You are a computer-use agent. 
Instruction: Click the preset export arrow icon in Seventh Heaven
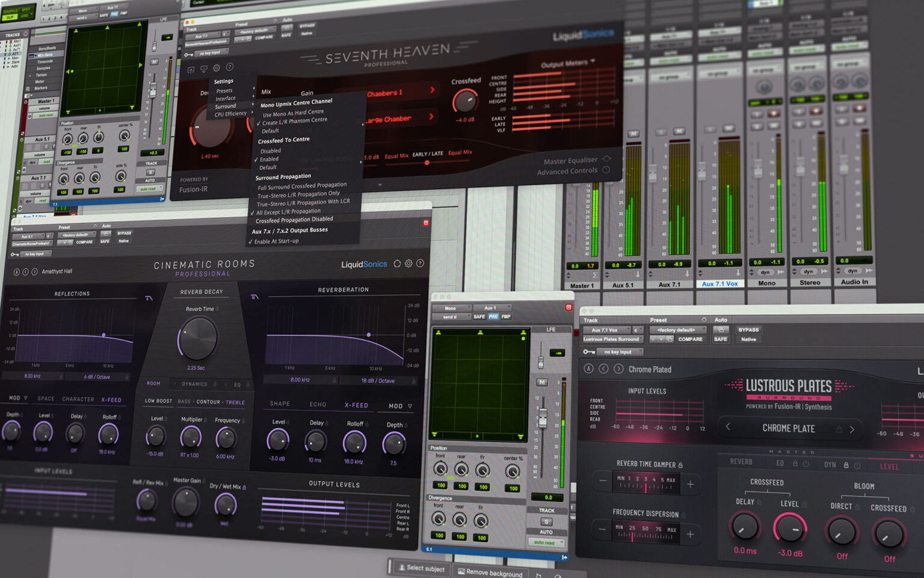[191, 67]
